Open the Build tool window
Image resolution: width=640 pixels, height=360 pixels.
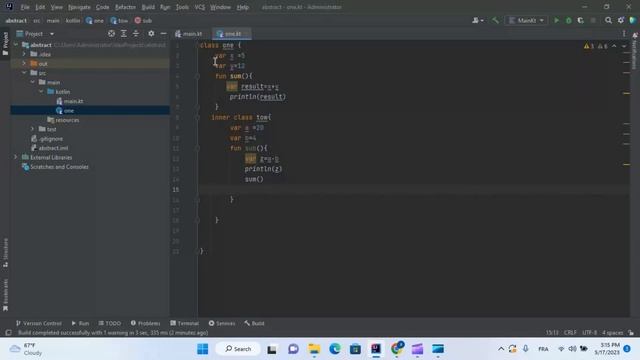[x=254, y=323]
